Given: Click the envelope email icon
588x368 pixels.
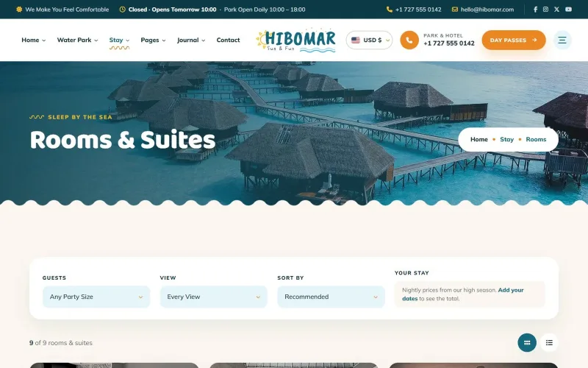Looking at the screenshot, I should 454,10.
